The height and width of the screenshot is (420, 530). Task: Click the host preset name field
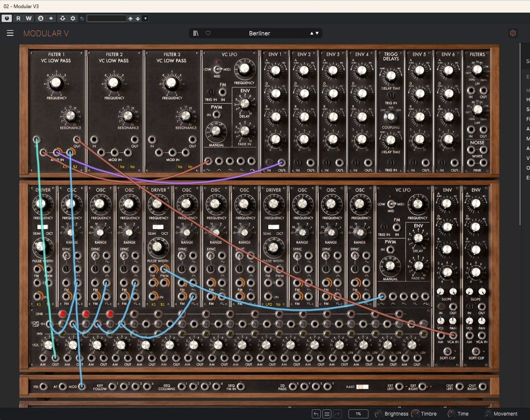point(106,18)
